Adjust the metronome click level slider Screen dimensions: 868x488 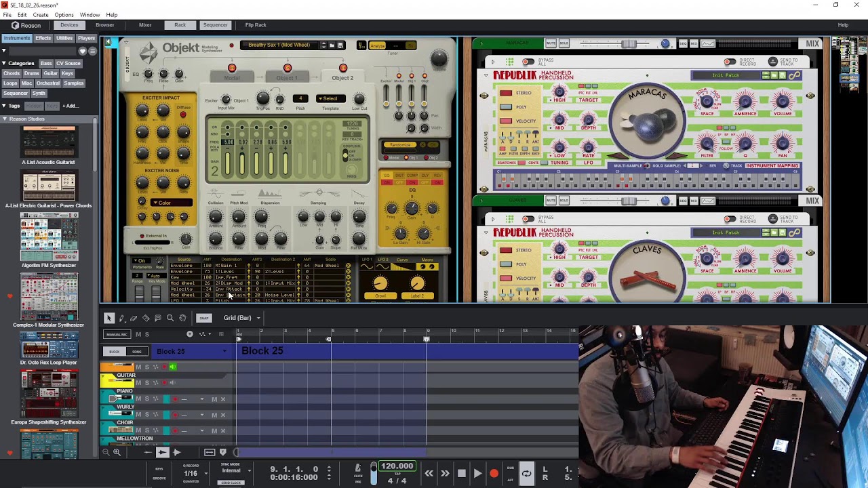[x=373, y=474]
